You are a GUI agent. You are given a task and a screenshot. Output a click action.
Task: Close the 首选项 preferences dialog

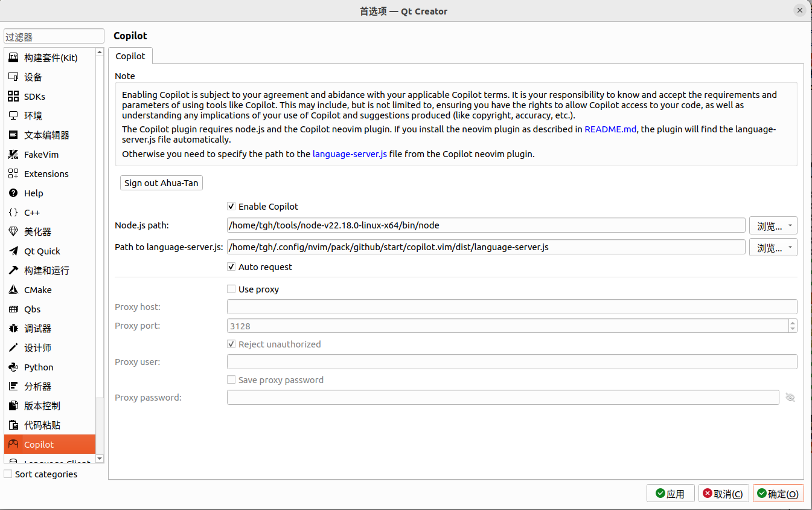pyautogui.click(x=800, y=10)
